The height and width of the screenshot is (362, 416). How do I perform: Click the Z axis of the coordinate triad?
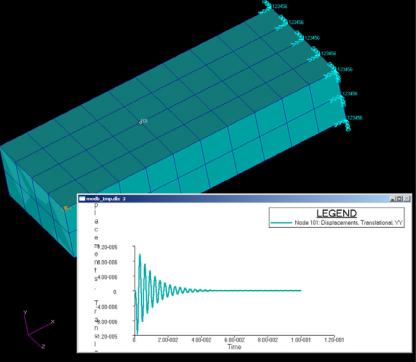[x=37, y=342]
